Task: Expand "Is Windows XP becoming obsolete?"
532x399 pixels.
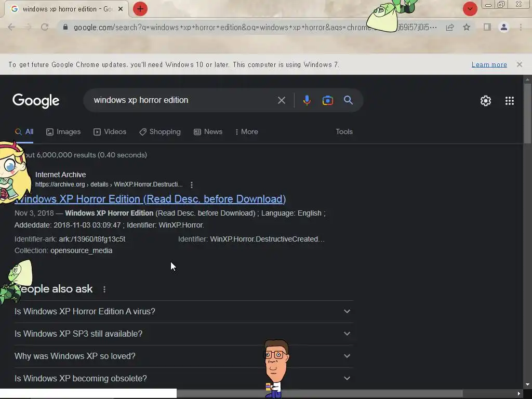Action: [x=183, y=378]
